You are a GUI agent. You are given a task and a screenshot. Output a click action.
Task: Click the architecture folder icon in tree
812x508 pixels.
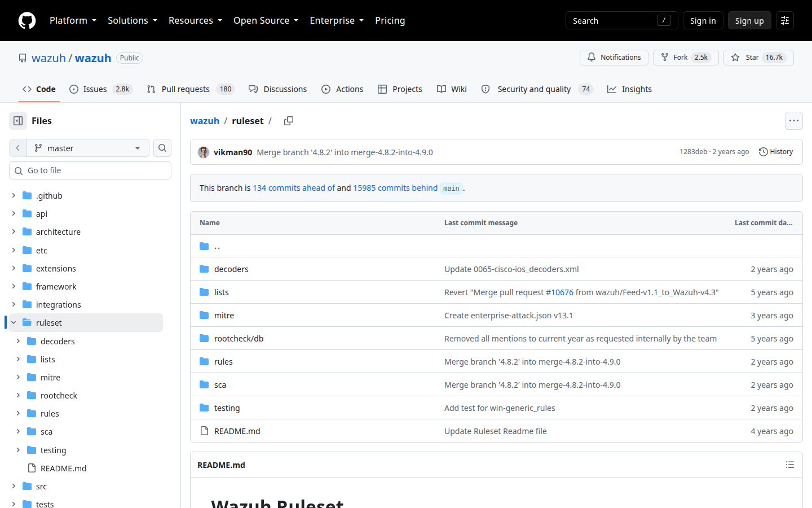pyautogui.click(x=27, y=232)
